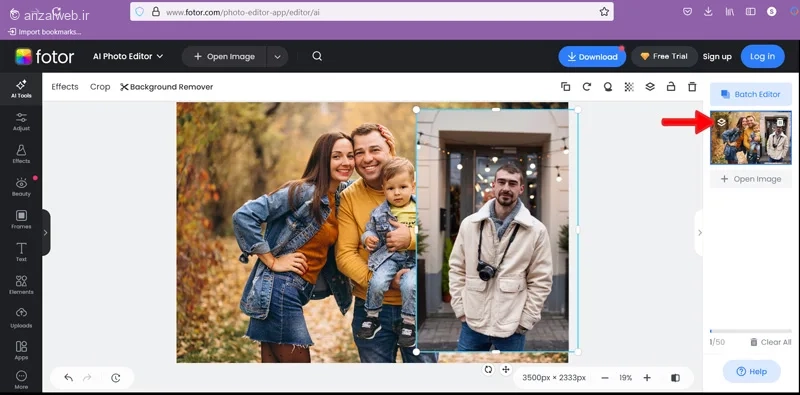Viewport: 800px width, 395px height.
Task: Click the tracking protection shield icon
Action: (x=140, y=12)
